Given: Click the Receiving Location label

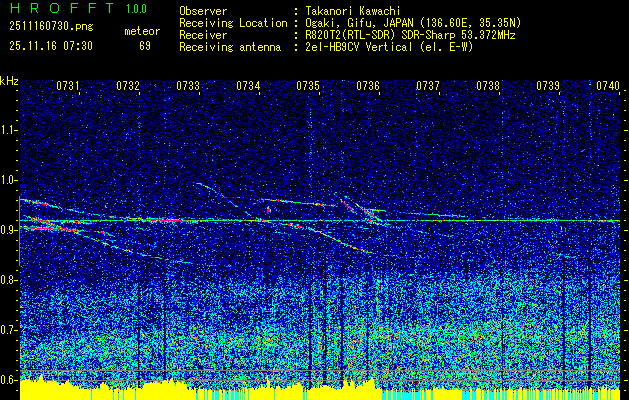Looking at the screenshot, I should 233,23.
